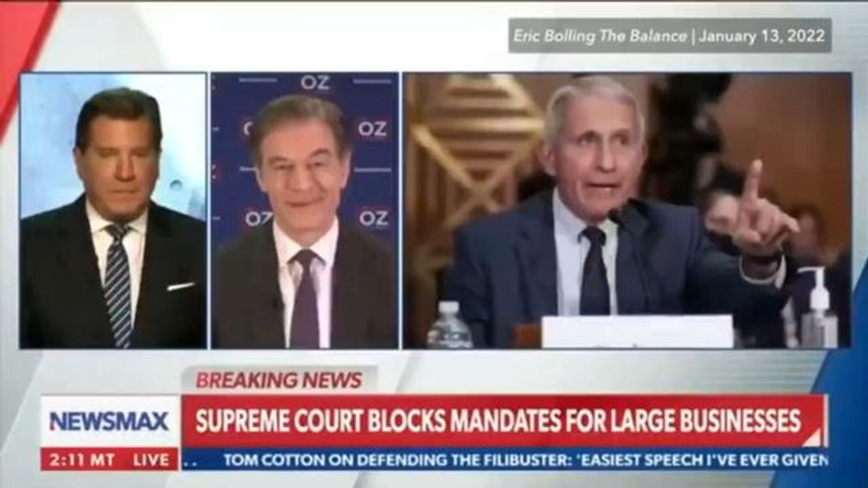The image size is (868, 488).
Task: Click the Eric Bolling The Balance caption
Action: click(599, 36)
